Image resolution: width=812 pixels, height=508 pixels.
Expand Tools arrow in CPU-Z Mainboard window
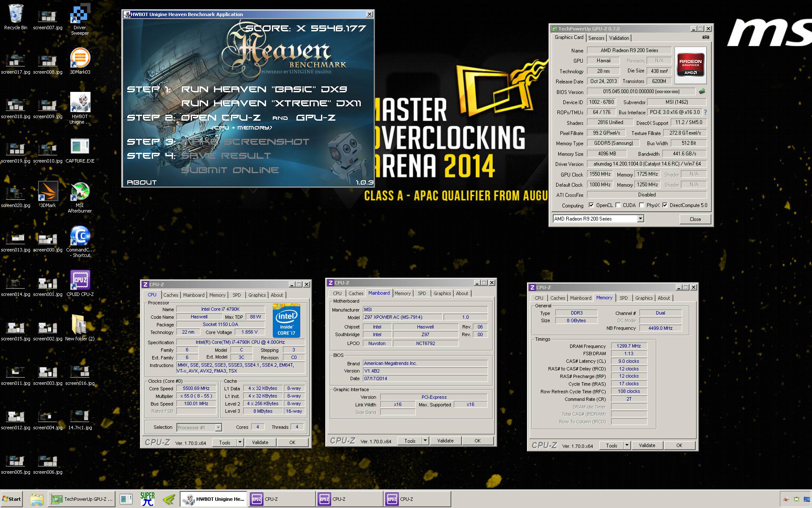click(x=425, y=441)
